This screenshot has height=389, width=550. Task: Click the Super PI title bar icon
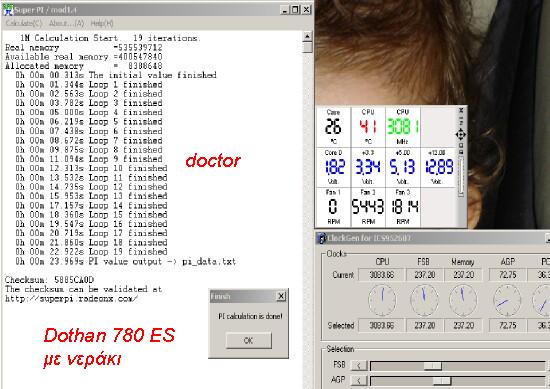8,9
